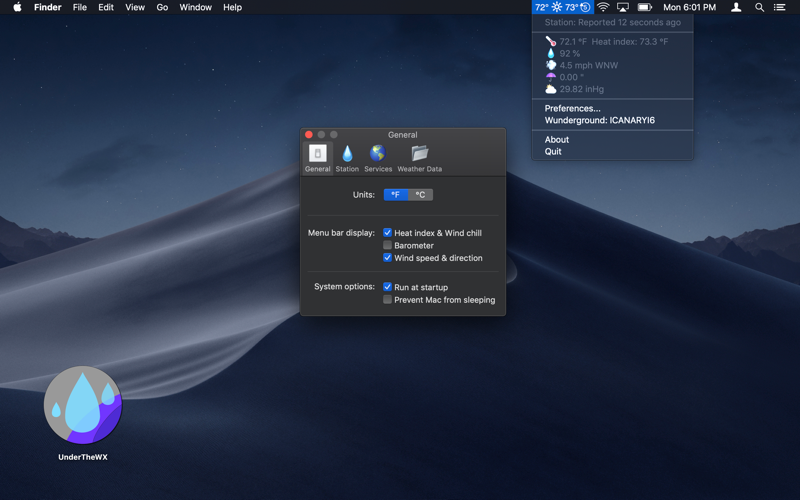Open the Edit menu
Image resolution: width=800 pixels, height=500 pixels.
[106, 7]
